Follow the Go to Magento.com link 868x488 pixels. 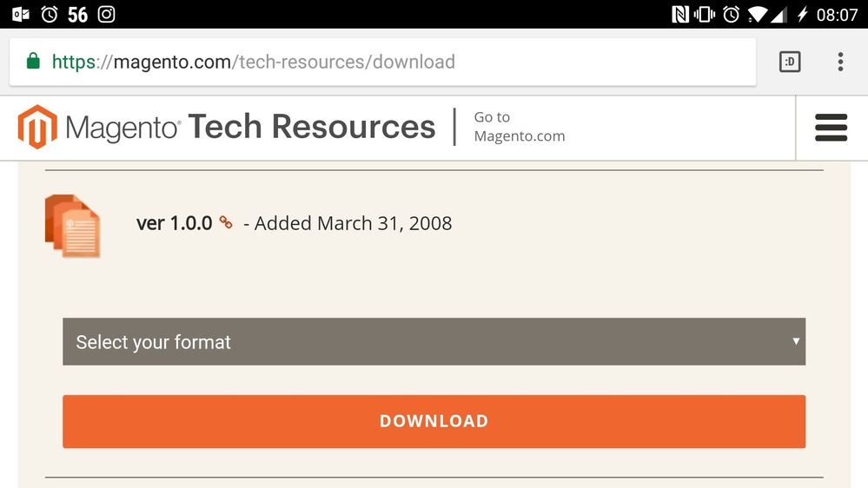[520, 127]
